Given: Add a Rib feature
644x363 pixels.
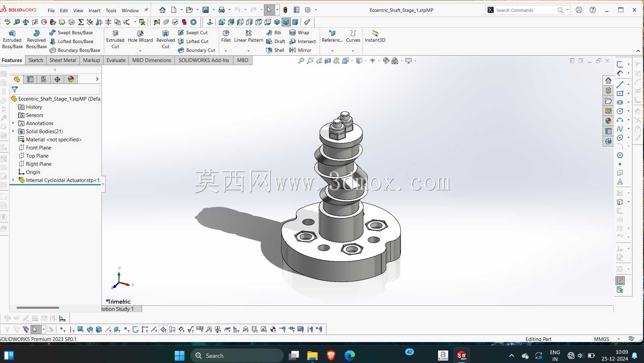Looking at the screenshot, I should pos(273,33).
